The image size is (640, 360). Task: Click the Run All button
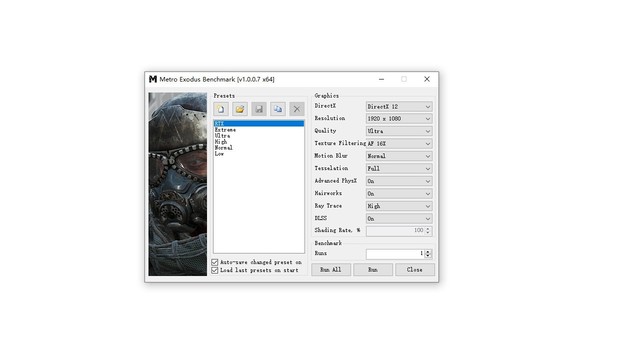(x=331, y=270)
